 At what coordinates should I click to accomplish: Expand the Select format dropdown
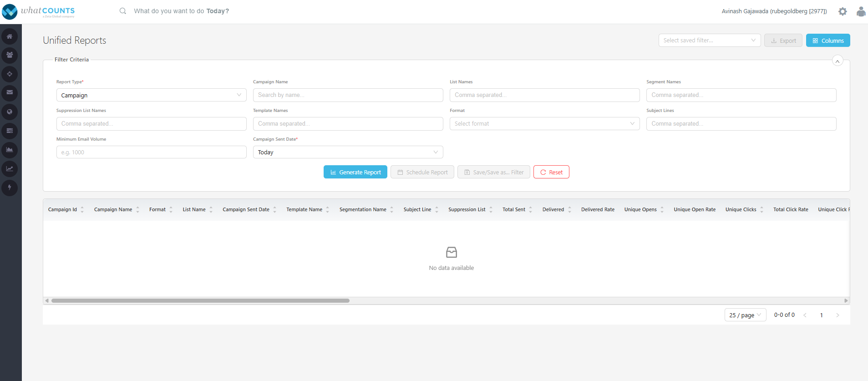pos(544,124)
